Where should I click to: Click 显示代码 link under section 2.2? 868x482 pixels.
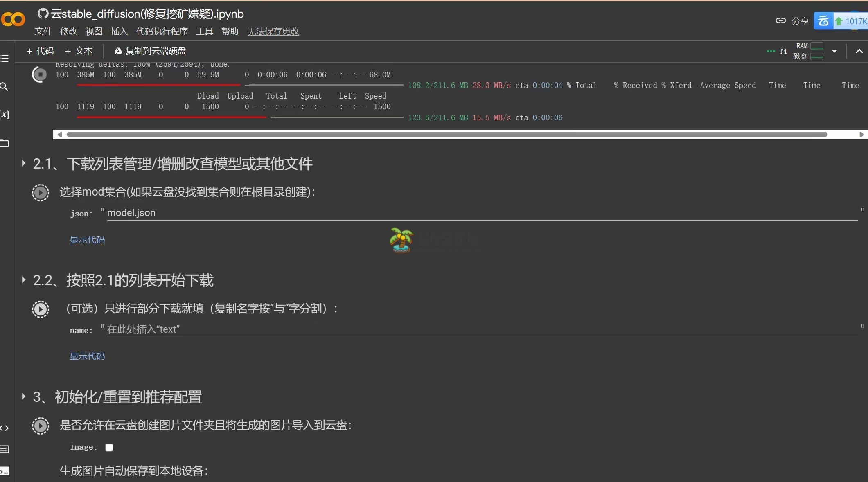tap(87, 356)
